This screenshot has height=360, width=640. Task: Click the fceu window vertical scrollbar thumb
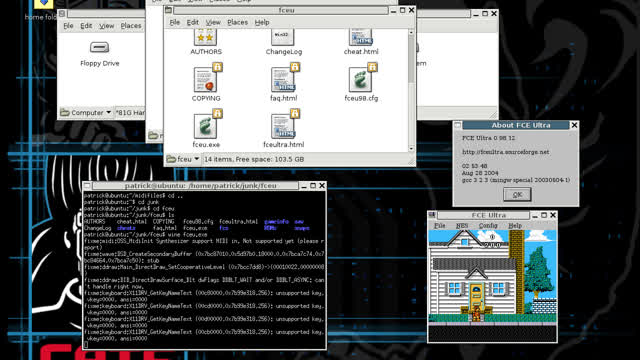pyautogui.click(x=411, y=60)
